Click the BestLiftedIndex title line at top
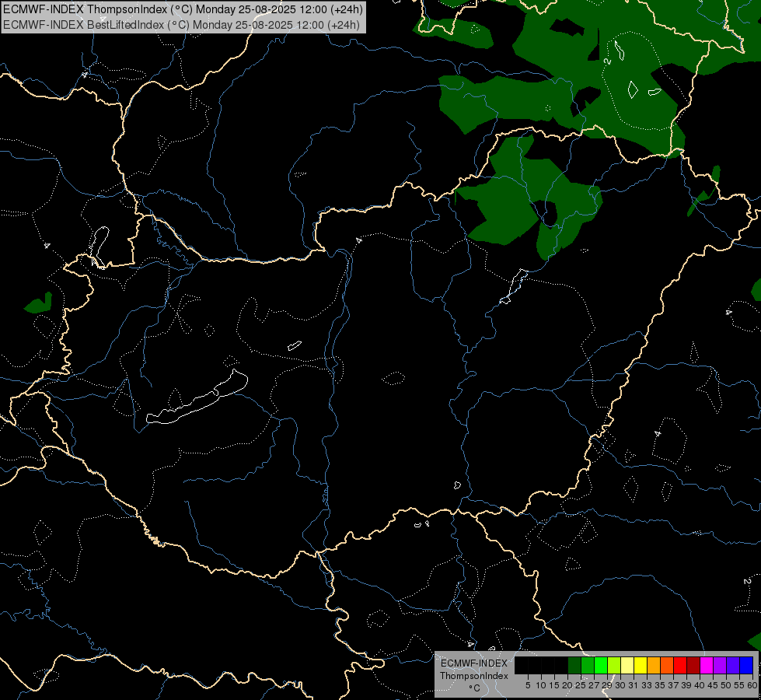Viewport: 761px width, 700px height. [182, 24]
